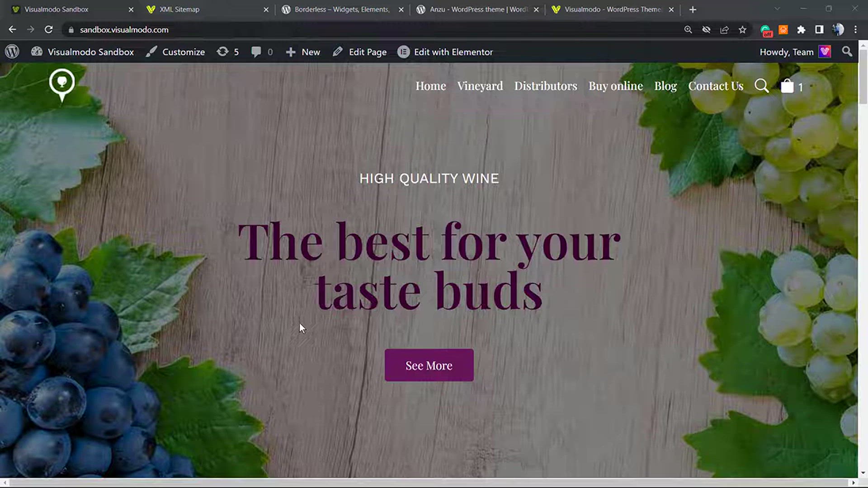
Task: Open the Contact Us nav link
Action: coord(716,86)
